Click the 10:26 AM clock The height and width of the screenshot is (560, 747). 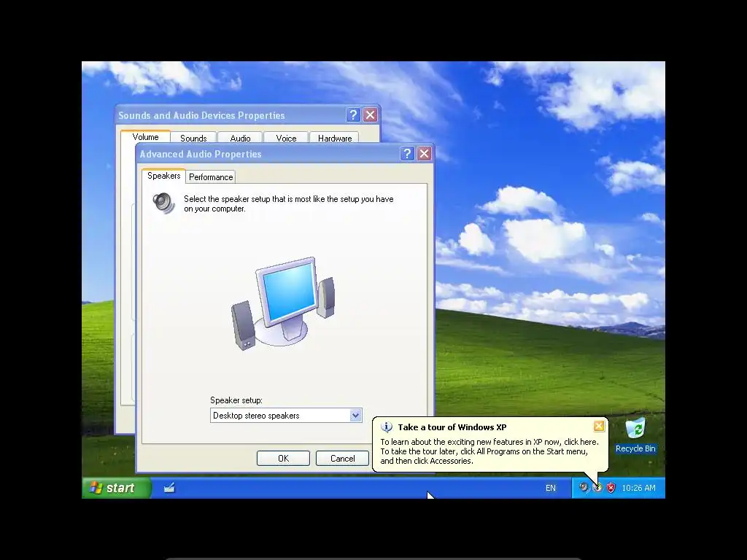638,488
